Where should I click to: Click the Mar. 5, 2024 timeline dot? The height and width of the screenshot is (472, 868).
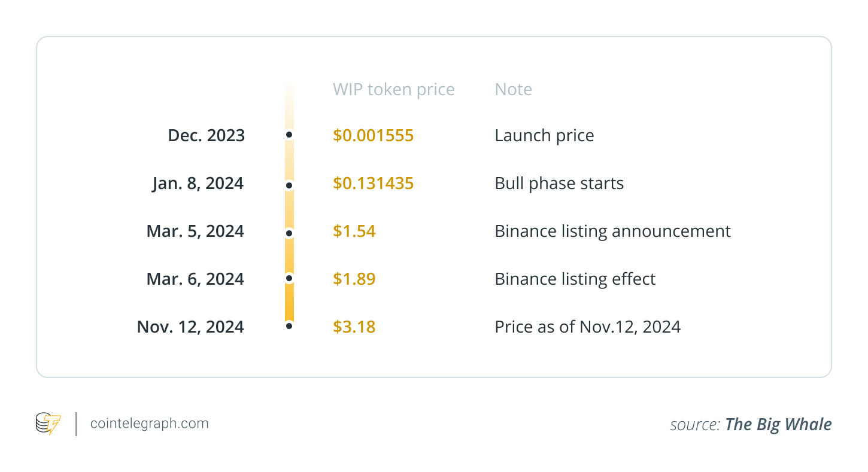(289, 233)
